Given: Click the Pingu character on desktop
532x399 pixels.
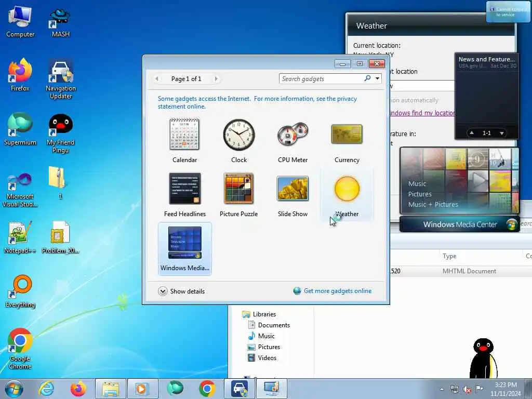Looking at the screenshot, I should tap(483, 358).
